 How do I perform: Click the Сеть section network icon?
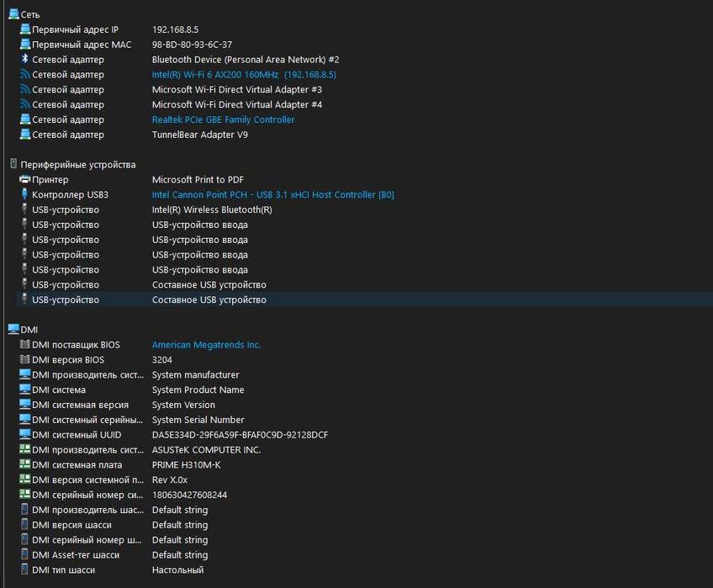tap(13, 14)
